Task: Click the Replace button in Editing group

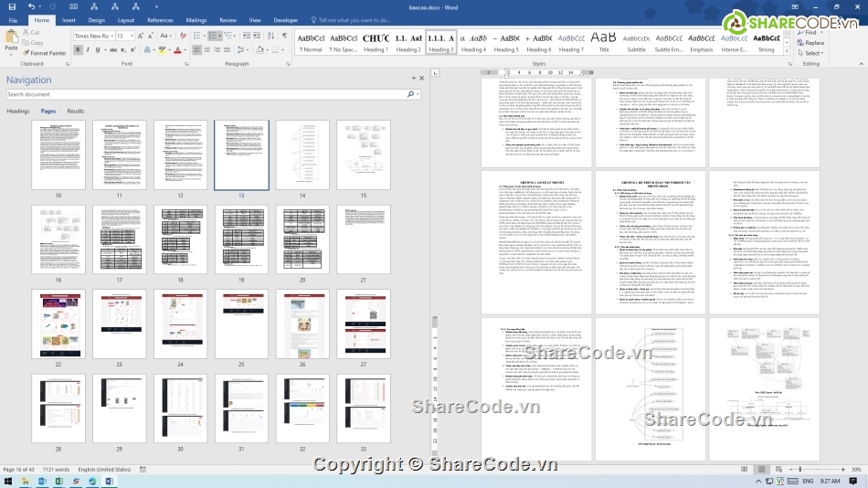Action: 813,43
